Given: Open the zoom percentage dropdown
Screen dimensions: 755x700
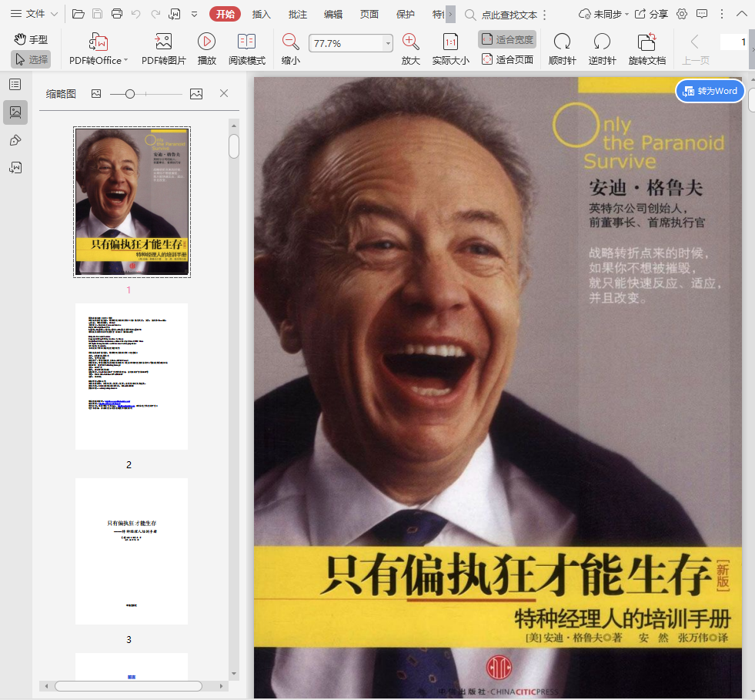Looking at the screenshot, I should pyautogui.click(x=388, y=44).
